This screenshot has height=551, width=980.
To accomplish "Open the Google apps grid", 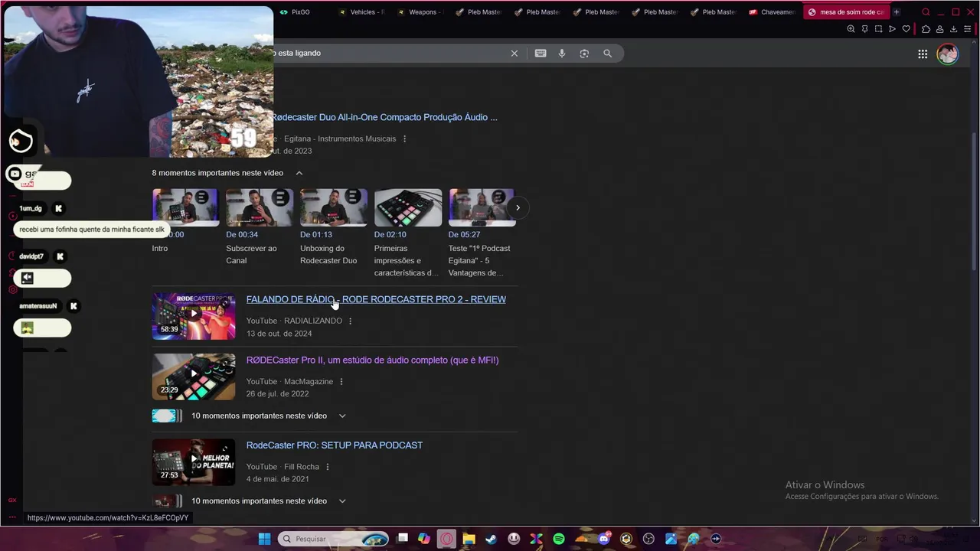I will (923, 54).
